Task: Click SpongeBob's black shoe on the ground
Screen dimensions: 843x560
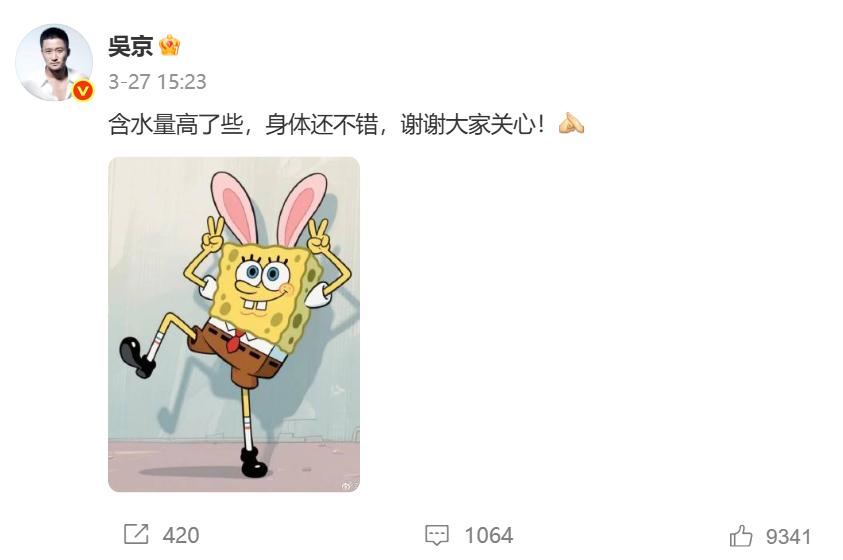Action: pyautogui.click(x=254, y=463)
